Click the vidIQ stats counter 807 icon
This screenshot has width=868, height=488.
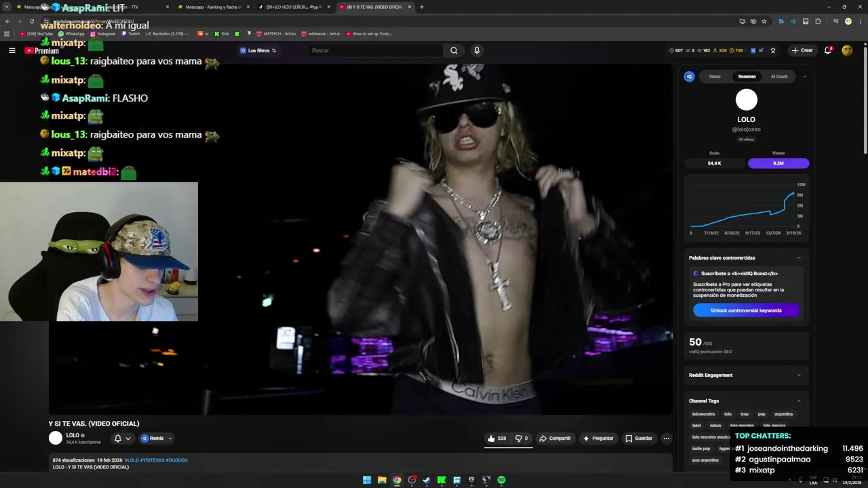(x=671, y=50)
